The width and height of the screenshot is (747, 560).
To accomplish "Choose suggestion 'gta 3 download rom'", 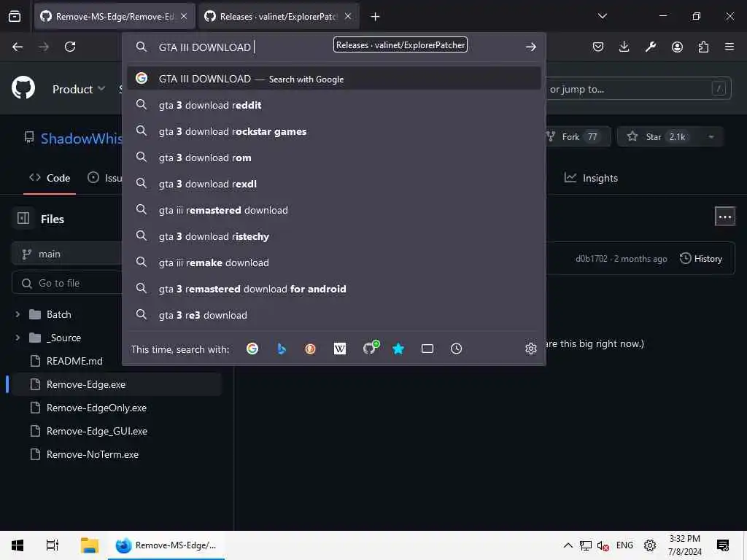I will [x=334, y=157].
